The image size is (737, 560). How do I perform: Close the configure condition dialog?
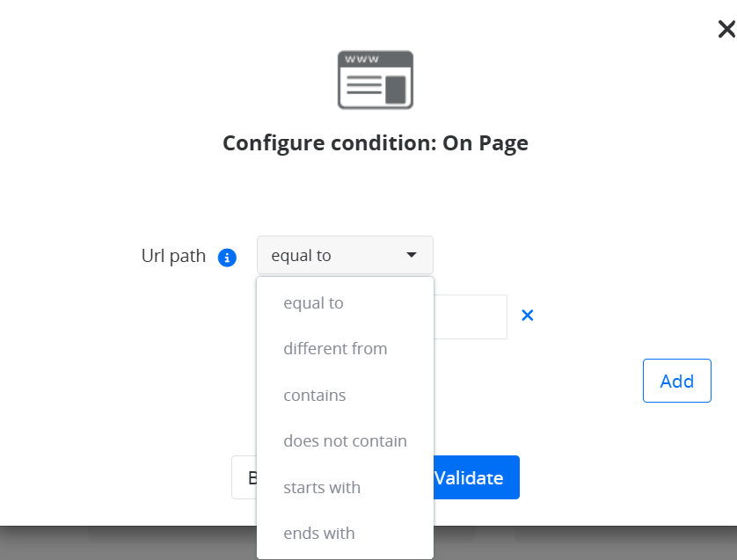click(x=726, y=30)
